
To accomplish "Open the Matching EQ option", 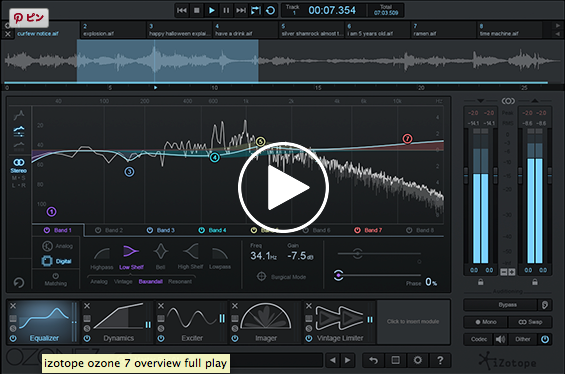I will 55,280.
